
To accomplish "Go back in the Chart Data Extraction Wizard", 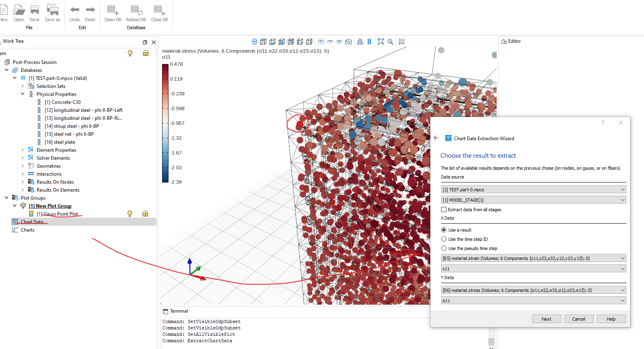I will click(436, 138).
